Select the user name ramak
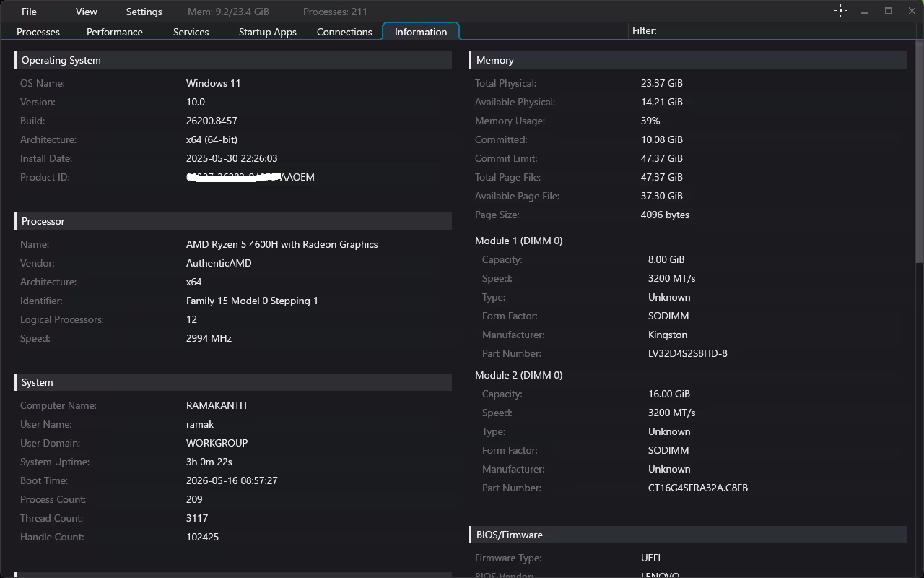 coord(200,424)
